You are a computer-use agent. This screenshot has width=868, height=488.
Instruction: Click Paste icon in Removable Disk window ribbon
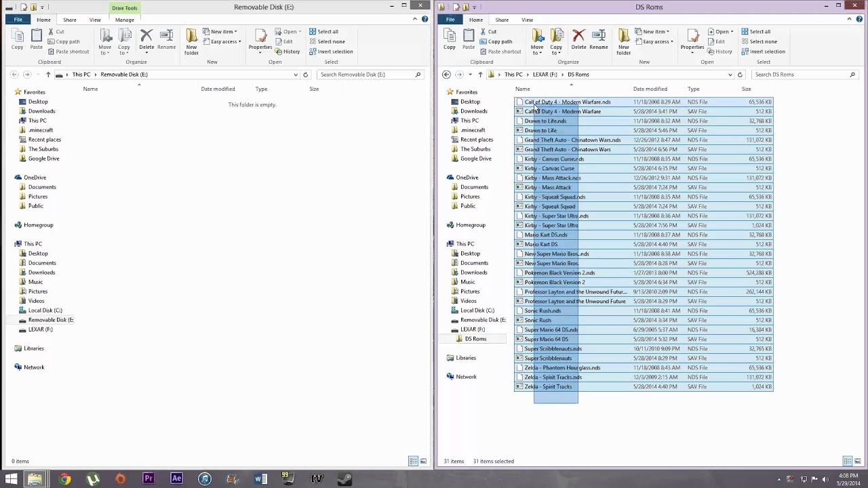coord(36,39)
